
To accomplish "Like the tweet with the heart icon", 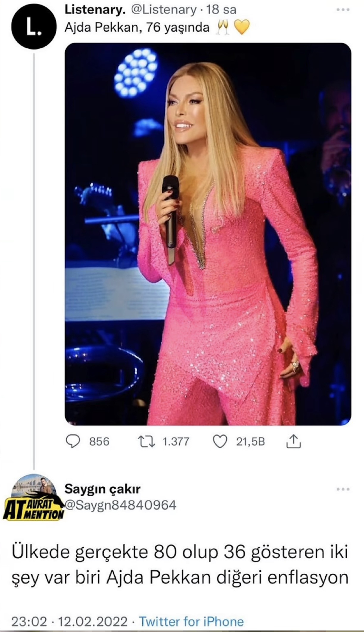I will tap(220, 441).
